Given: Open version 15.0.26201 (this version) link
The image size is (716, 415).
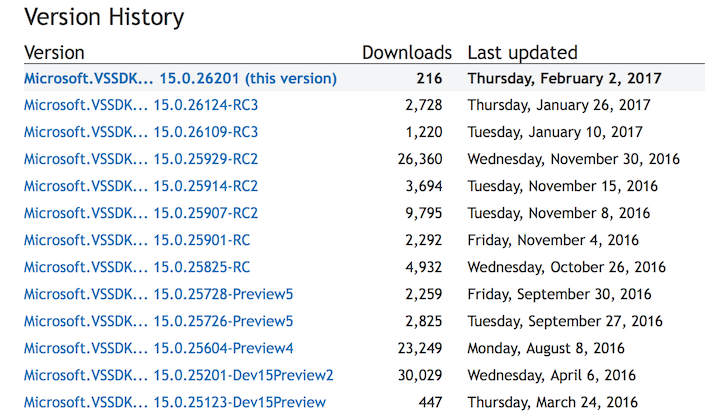Looking at the screenshot, I should tap(180, 79).
